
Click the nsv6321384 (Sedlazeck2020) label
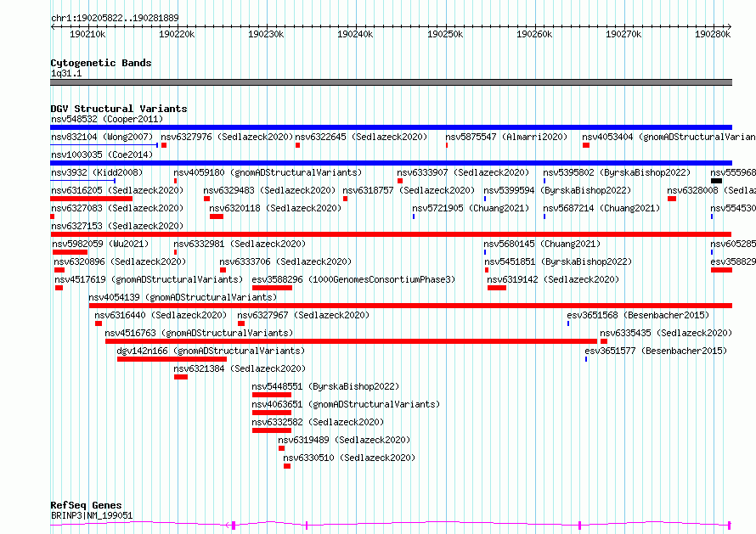[x=240, y=368]
